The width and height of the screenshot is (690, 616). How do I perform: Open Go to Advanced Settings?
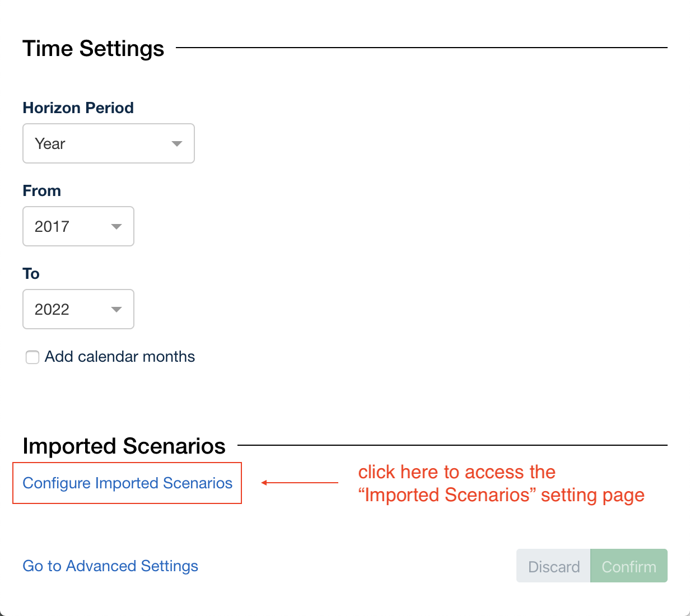pos(110,566)
